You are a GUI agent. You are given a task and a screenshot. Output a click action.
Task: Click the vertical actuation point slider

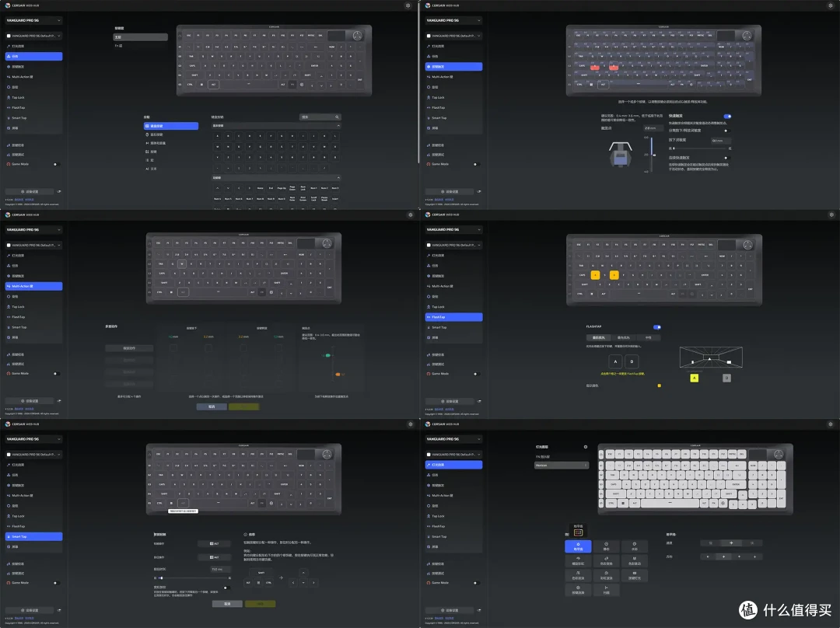click(652, 154)
